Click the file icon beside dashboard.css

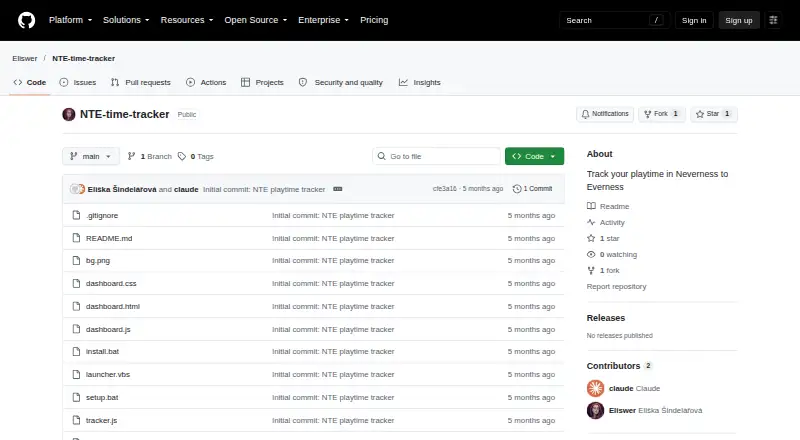pos(77,283)
